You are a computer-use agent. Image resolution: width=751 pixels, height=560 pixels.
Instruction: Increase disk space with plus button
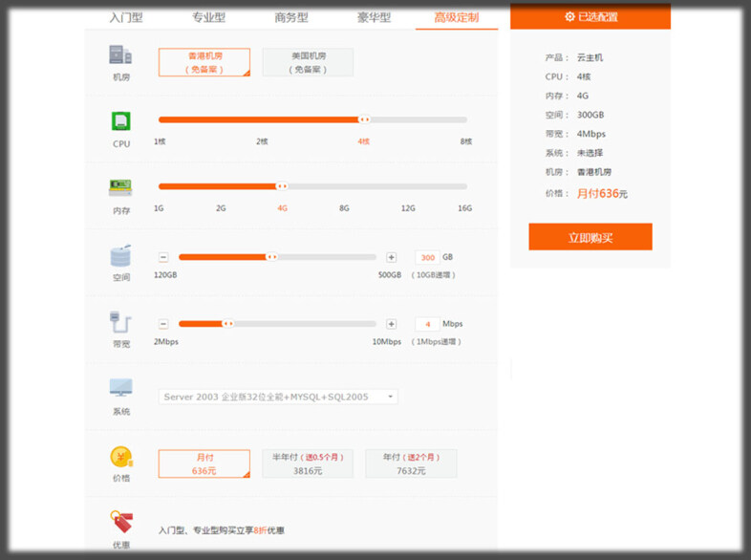391,257
